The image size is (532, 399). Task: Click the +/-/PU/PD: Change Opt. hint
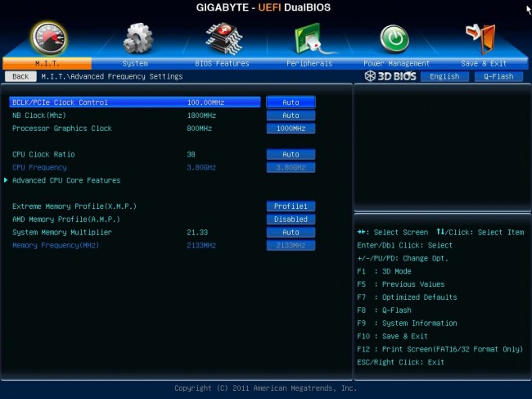[x=403, y=258]
